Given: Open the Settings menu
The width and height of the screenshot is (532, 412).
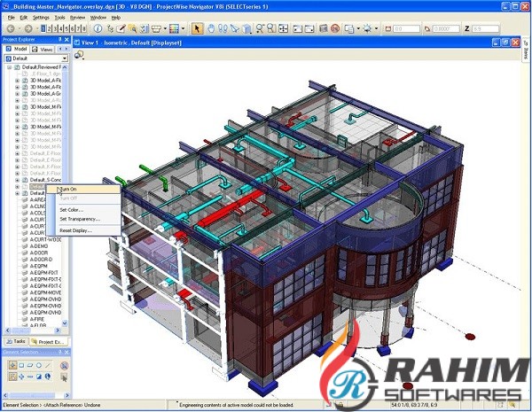Looking at the screenshot, I should (x=41, y=18).
